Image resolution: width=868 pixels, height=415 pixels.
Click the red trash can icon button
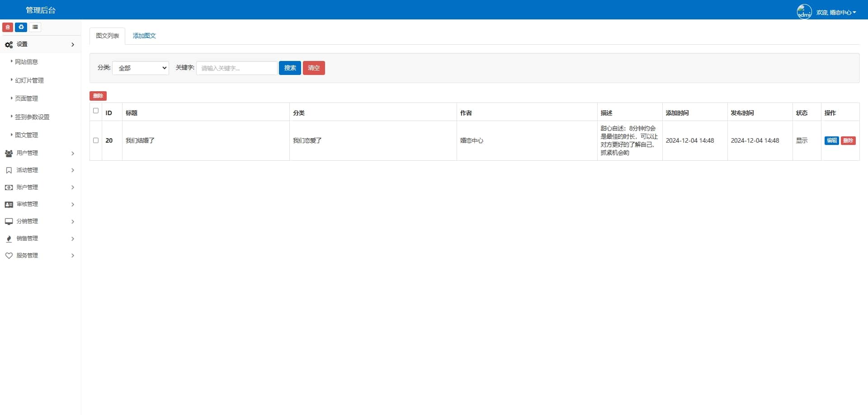(x=8, y=27)
